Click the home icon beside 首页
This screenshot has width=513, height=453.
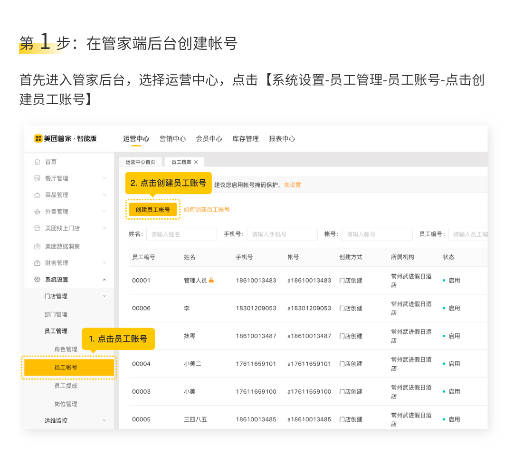[37, 162]
